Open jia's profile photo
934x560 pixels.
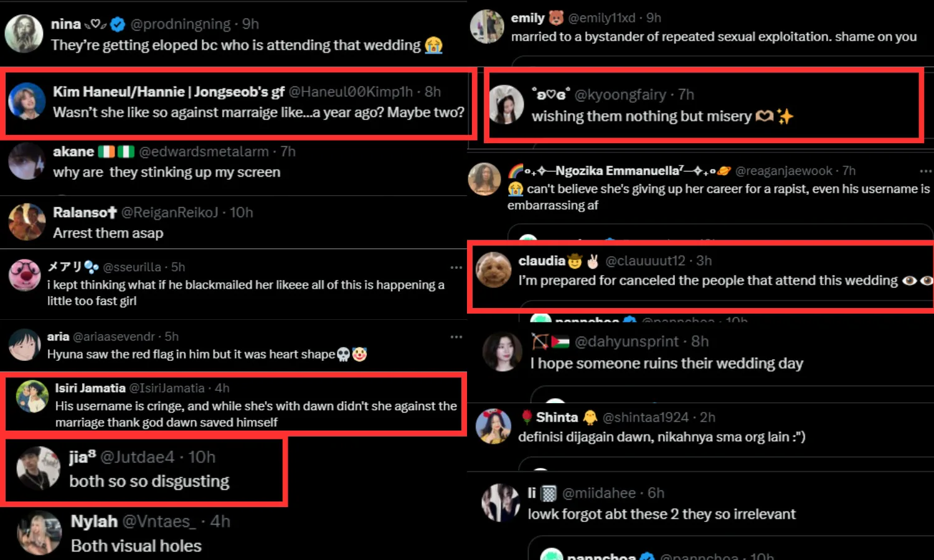(x=38, y=468)
